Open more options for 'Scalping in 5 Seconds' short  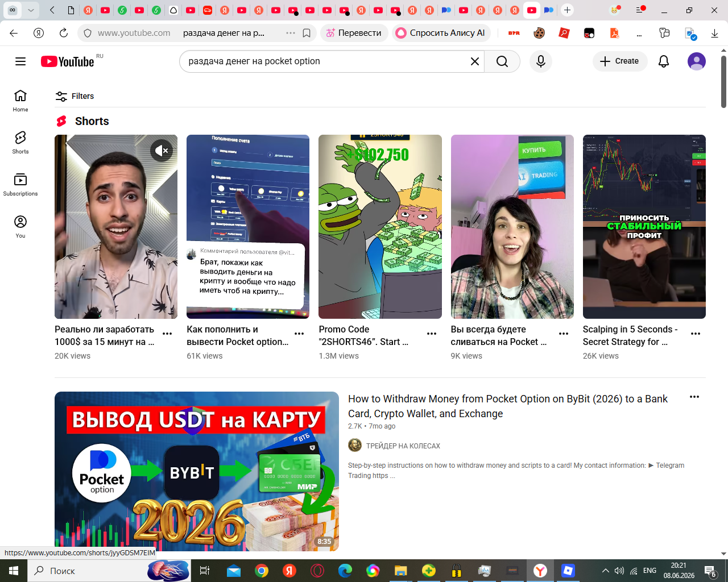click(696, 334)
